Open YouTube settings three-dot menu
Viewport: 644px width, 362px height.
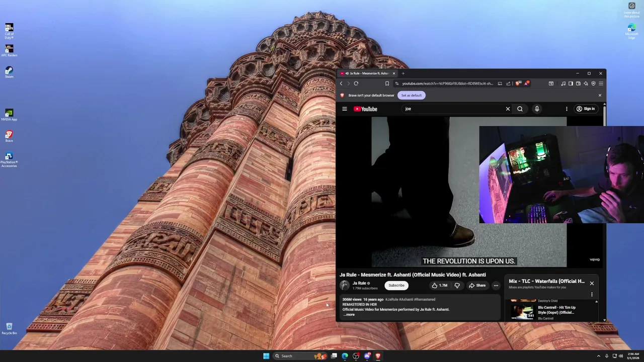[567, 109]
